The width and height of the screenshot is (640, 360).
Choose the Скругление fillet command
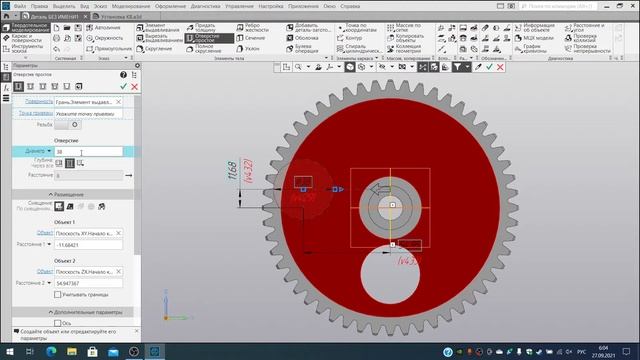coord(154,49)
